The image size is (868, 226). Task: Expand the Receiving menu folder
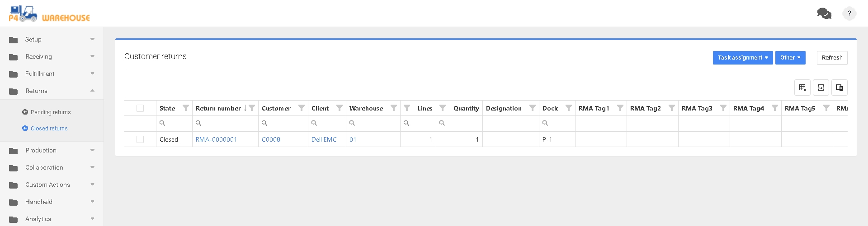click(x=52, y=56)
